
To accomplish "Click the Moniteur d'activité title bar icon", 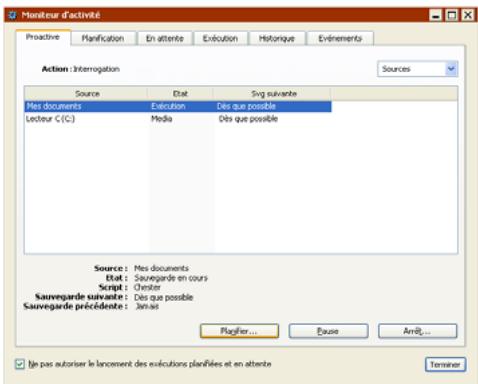I will pyautogui.click(x=12, y=15).
